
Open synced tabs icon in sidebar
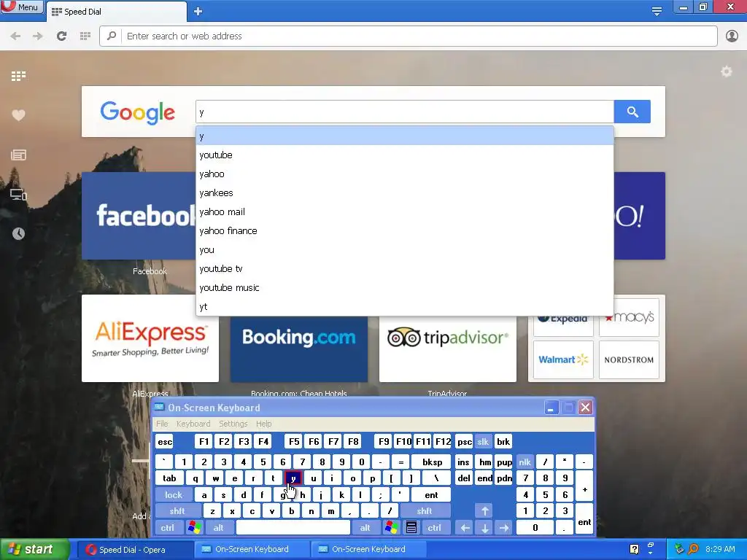click(x=18, y=194)
